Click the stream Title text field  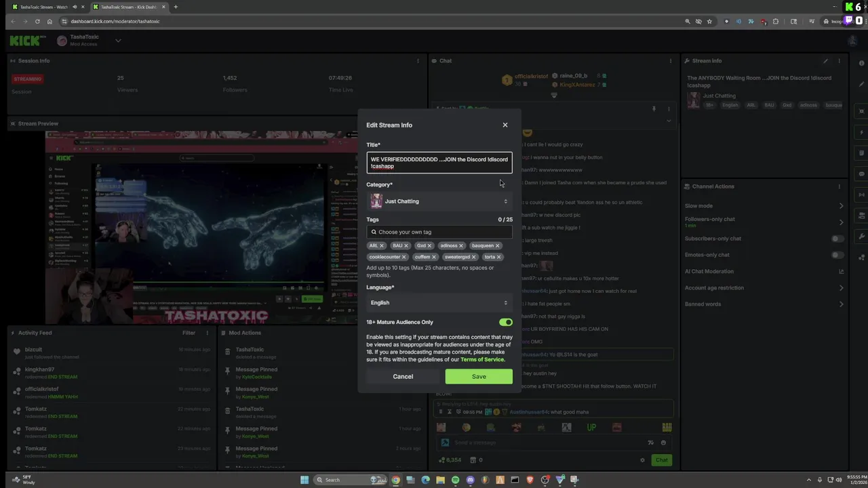(x=439, y=163)
